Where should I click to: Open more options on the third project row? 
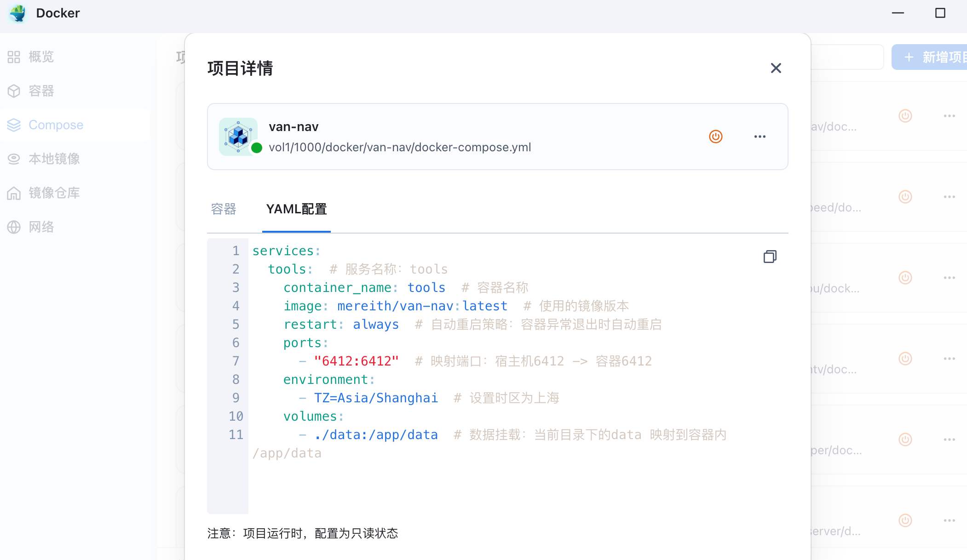click(949, 278)
